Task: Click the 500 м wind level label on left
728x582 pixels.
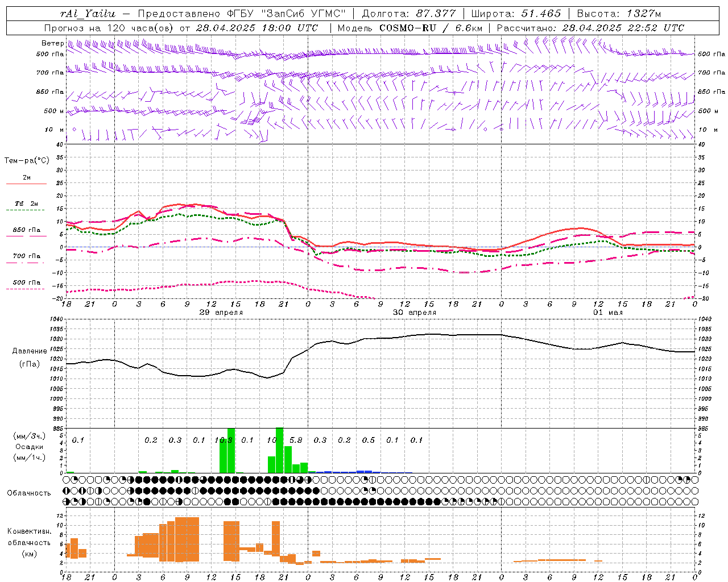Action: (x=54, y=111)
